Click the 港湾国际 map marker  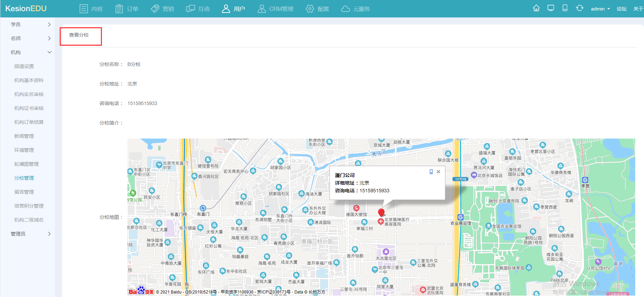pyautogui.click(x=310, y=222)
